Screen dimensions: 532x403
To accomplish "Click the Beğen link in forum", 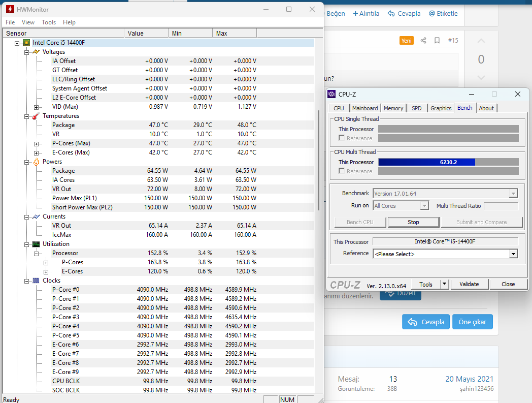I will [x=336, y=14].
